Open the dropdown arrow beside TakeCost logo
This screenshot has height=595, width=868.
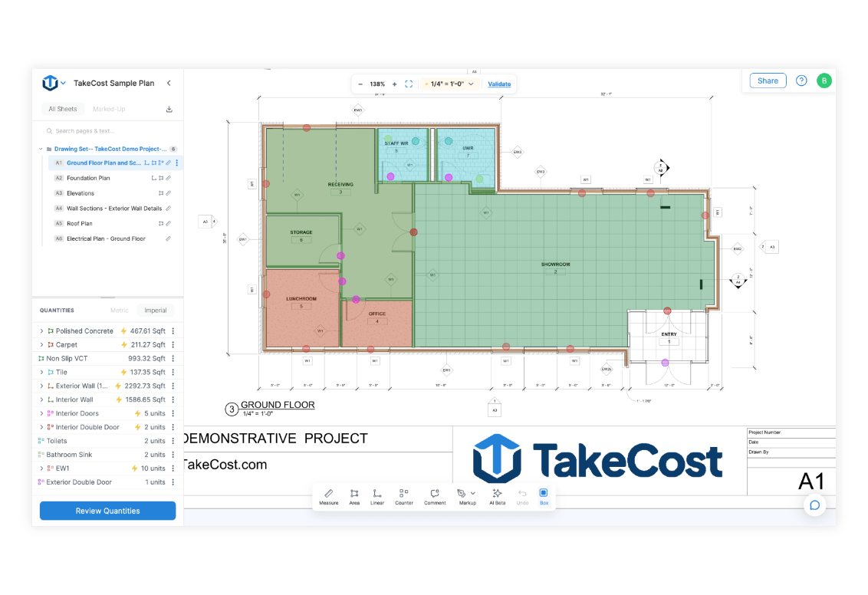(63, 83)
